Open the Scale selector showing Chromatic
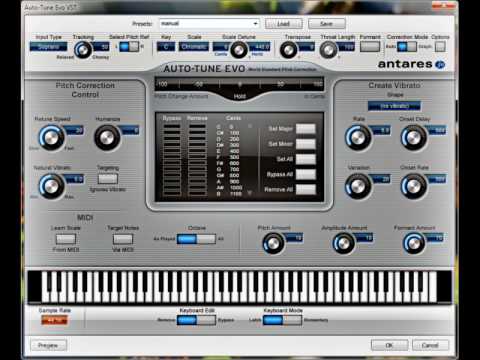This screenshot has width=480, height=360. (194, 47)
